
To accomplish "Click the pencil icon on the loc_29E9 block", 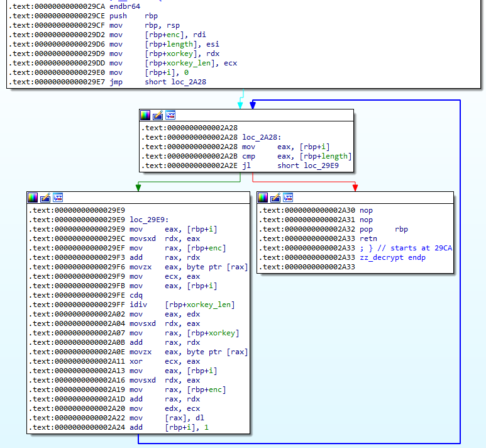I will [x=45, y=198].
